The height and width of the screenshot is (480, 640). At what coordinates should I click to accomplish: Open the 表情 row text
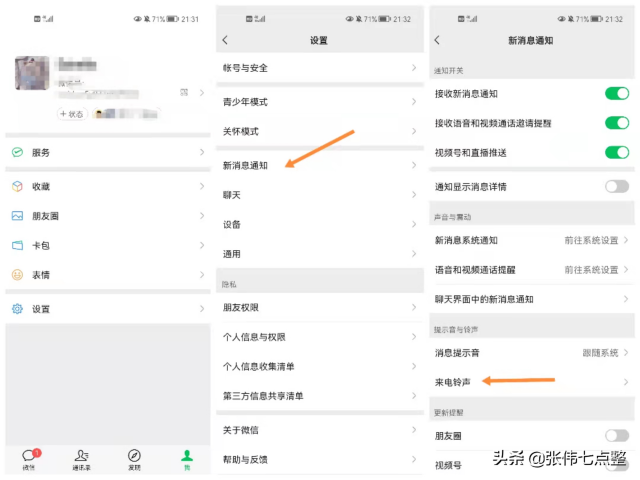pyautogui.click(x=41, y=275)
